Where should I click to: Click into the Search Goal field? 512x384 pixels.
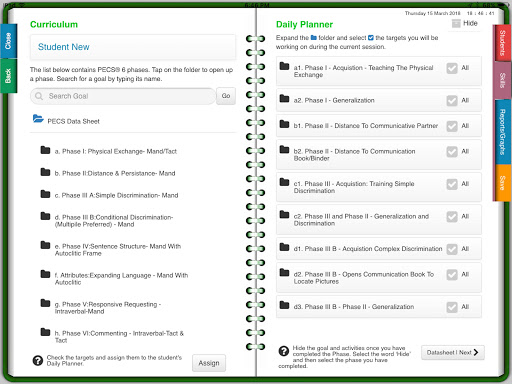[123, 96]
